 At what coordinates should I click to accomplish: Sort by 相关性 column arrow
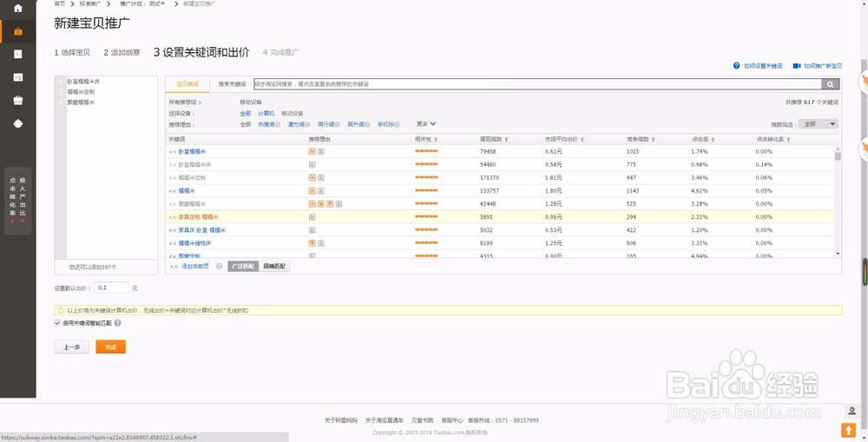436,140
